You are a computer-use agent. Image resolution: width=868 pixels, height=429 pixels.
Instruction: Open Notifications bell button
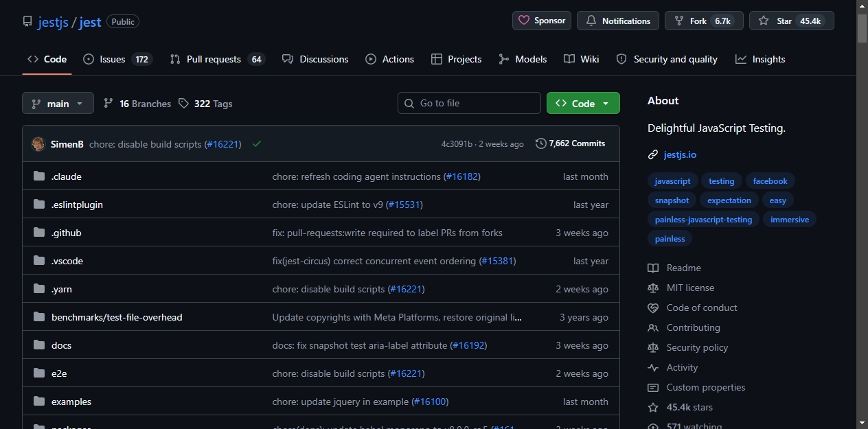click(618, 21)
